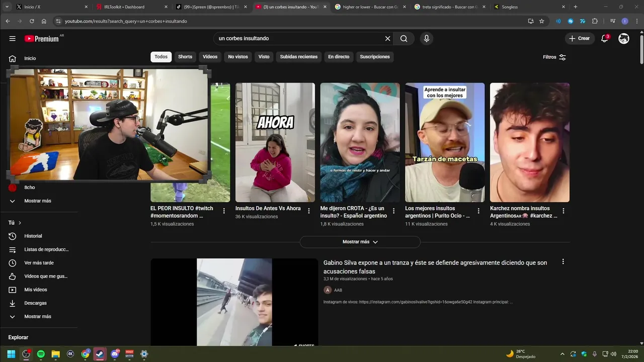
Task: Switch to Songless browser tab
Action: [530, 7]
